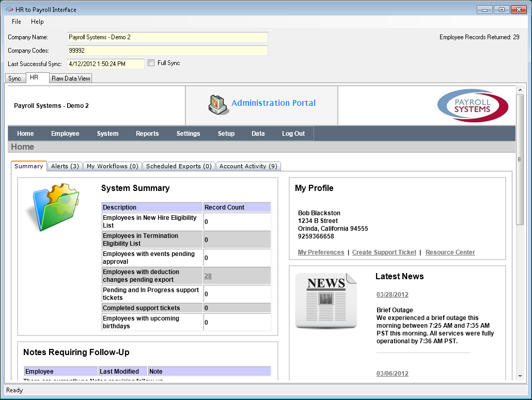The width and height of the screenshot is (532, 400).
Task: Click the Employee column header in Notes table
Action: click(61, 372)
